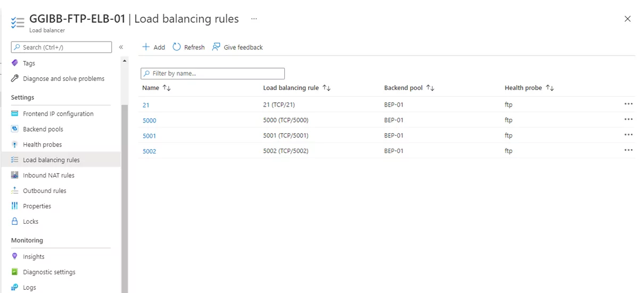Viewport: 644px width, 293px height.
Task: Open Outbound rules
Action: coord(44,191)
